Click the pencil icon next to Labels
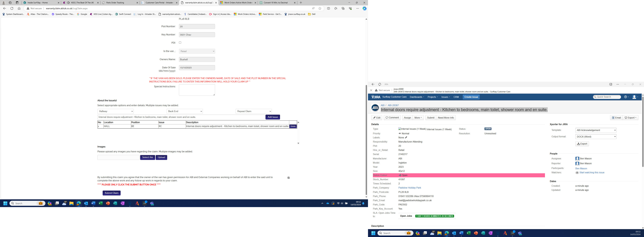Screen dimensions: 644x237 [x=406, y=137]
